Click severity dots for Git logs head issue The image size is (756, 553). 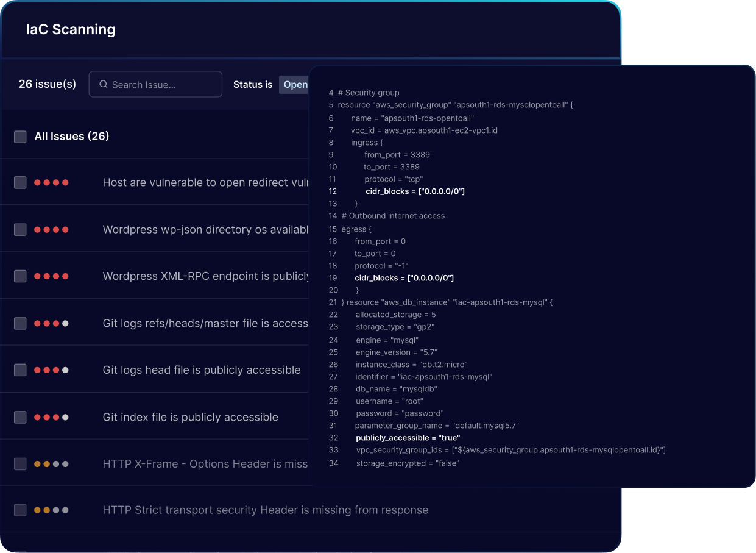pyautogui.click(x=51, y=370)
